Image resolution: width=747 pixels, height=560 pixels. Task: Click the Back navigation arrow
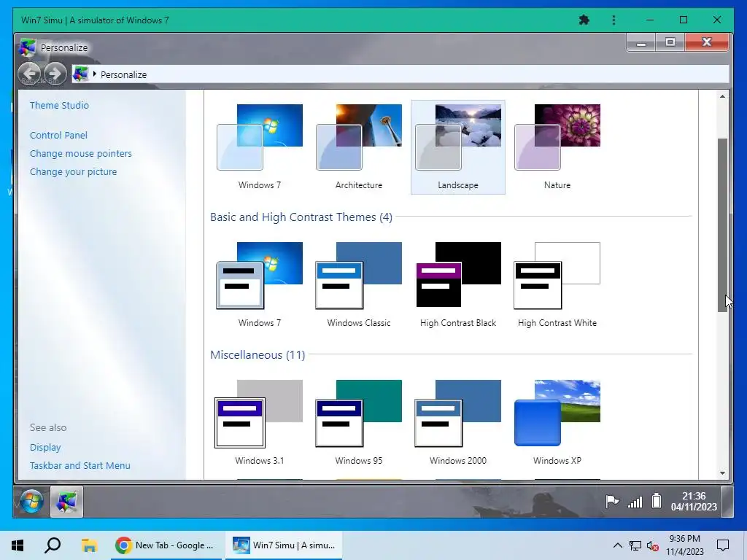click(x=29, y=74)
